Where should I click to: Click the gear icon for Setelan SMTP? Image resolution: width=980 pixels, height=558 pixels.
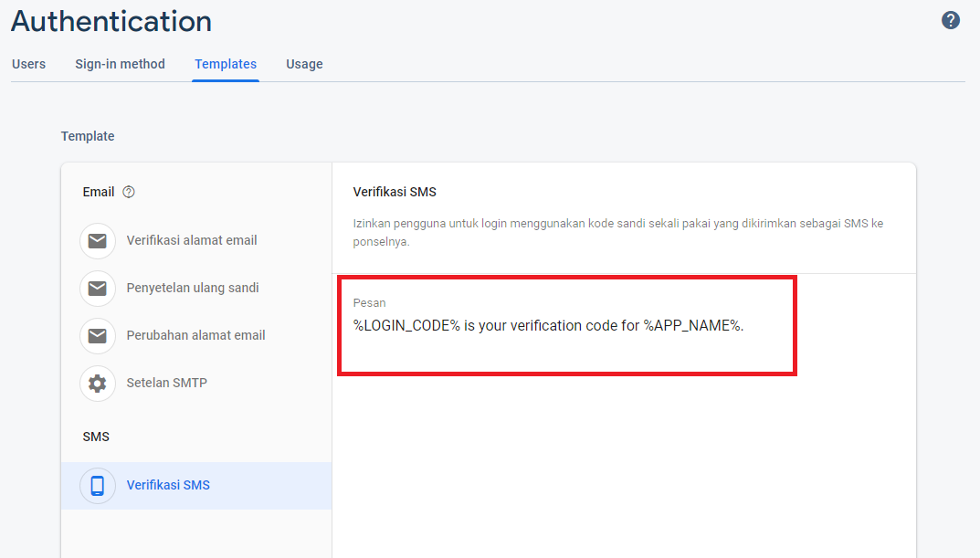point(98,384)
